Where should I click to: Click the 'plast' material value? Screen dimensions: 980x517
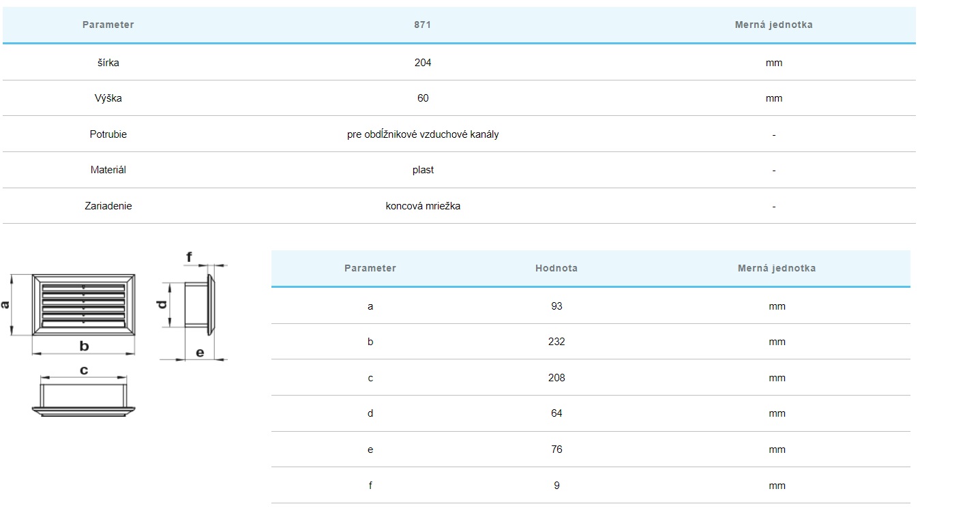tap(423, 170)
